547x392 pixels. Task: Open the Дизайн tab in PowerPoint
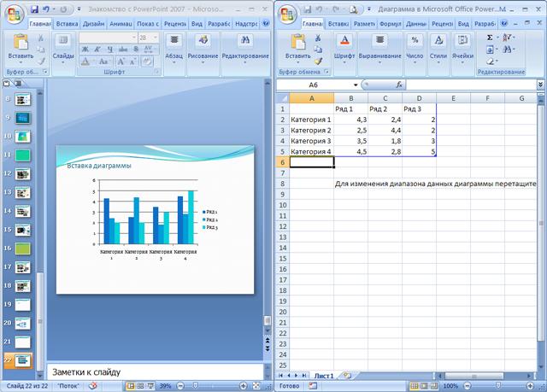tap(94, 25)
